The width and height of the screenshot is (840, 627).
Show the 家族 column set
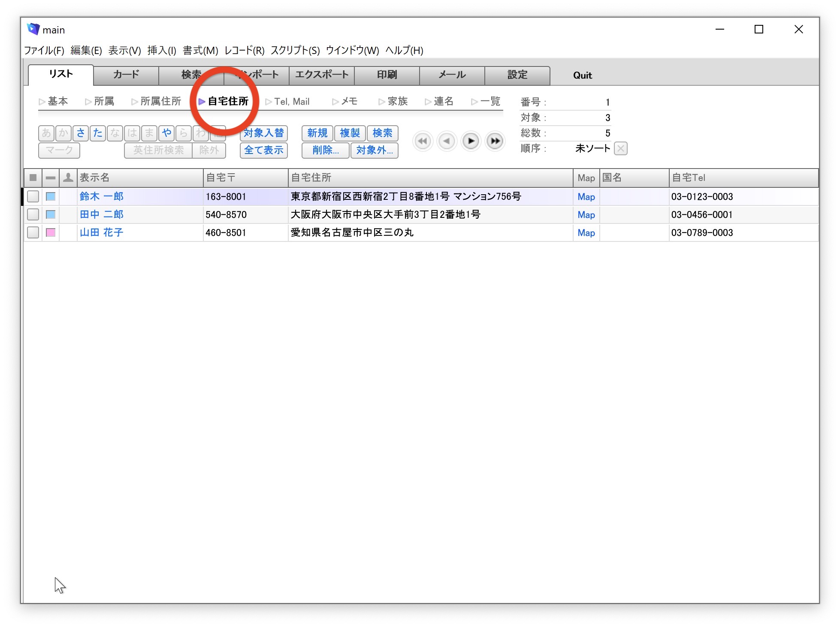pos(393,102)
